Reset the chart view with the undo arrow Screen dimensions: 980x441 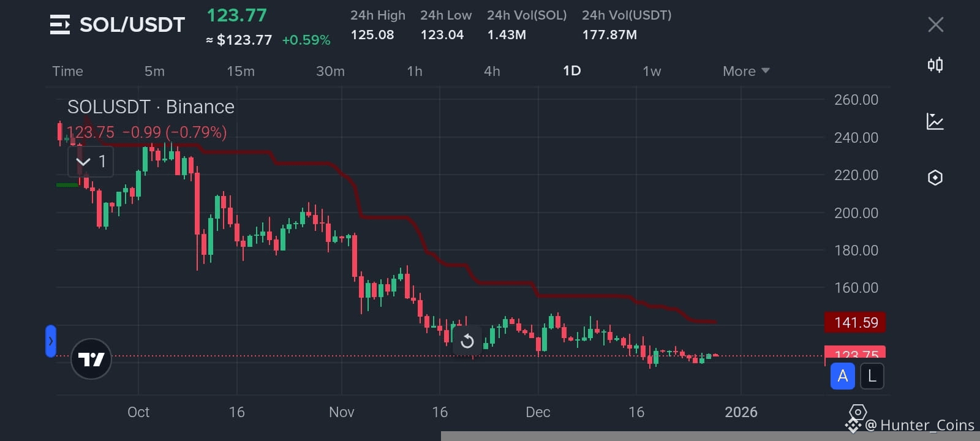tap(467, 341)
